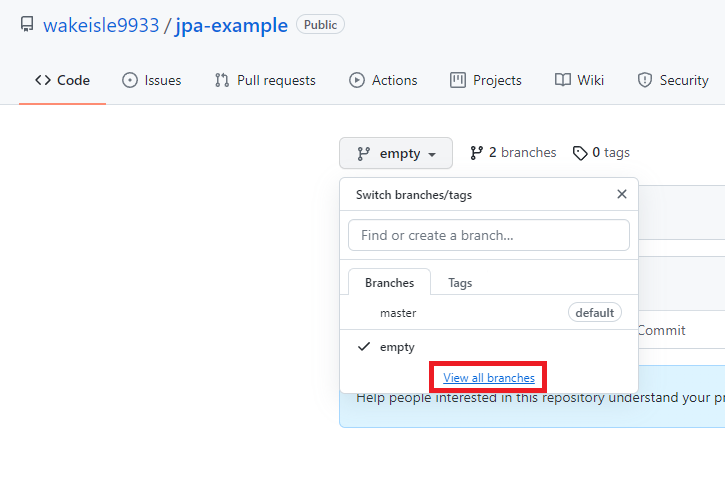The image size is (725, 478).
Task: Select the Code tab
Action: 62,80
